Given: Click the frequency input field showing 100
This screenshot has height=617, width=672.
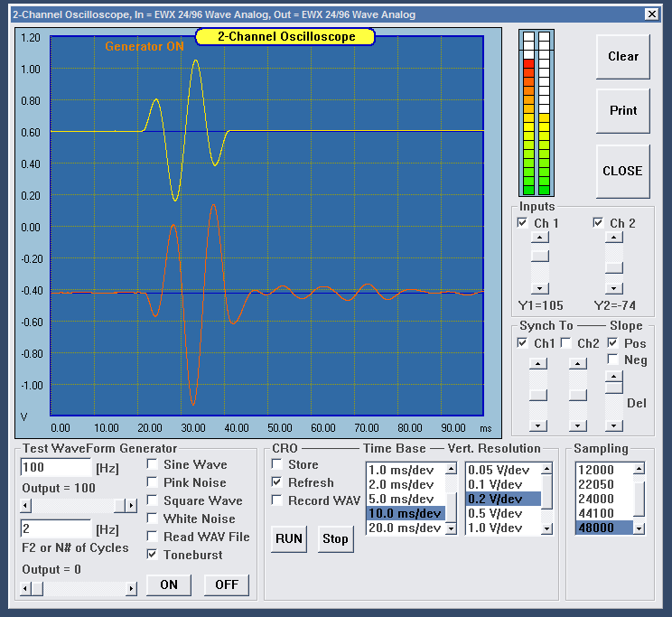Looking at the screenshot, I should pos(56,467).
